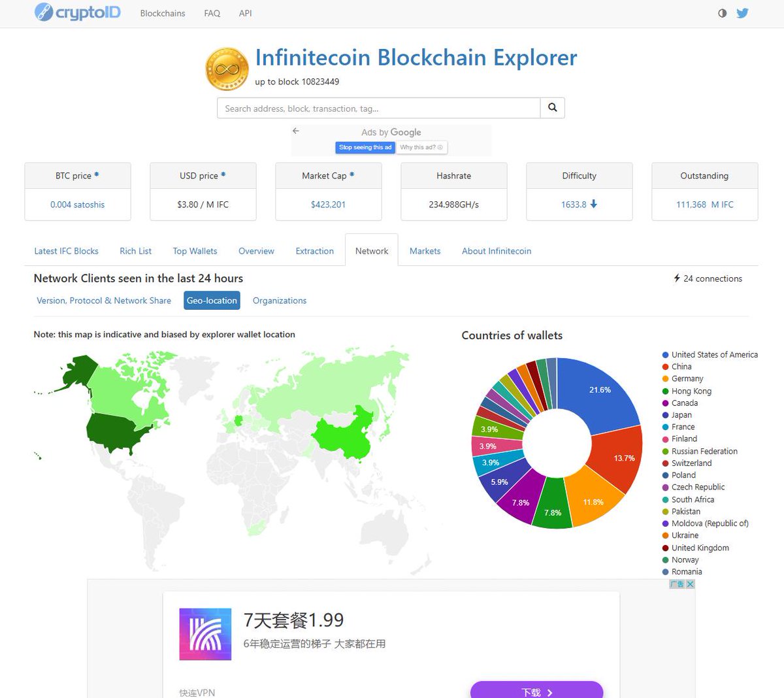
Task: Click the cryptoID logo
Action: point(77,12)
